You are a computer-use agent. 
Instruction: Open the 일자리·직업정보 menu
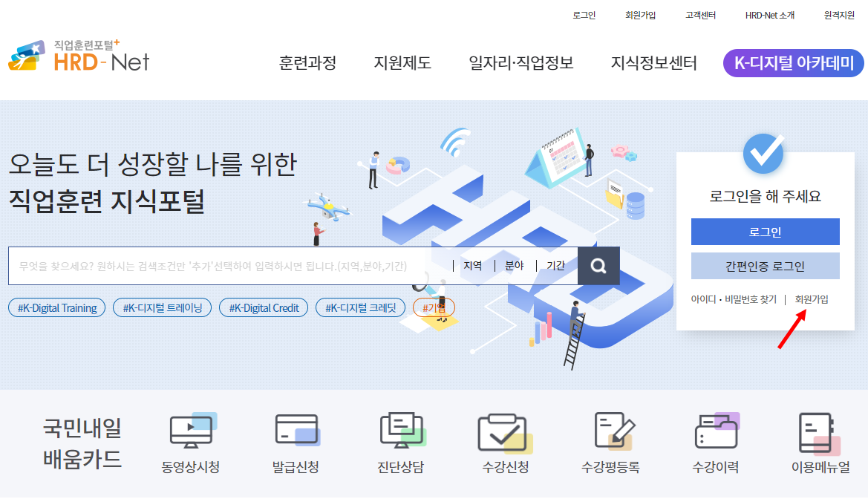click(521, 62)
